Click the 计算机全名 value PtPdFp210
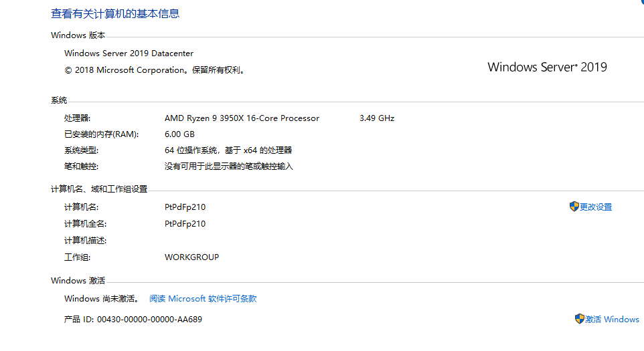644x351 pixels. pyautogui.click(x=185, y=224)
